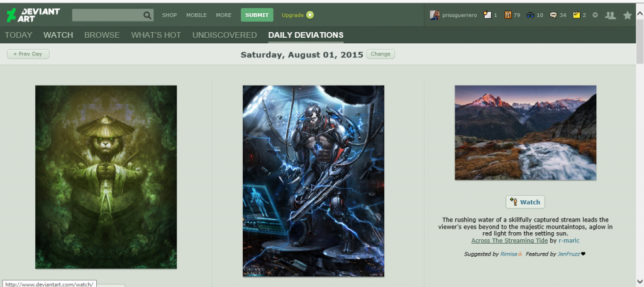Switch to the WHAT'S HOT tab

[156, 35]
